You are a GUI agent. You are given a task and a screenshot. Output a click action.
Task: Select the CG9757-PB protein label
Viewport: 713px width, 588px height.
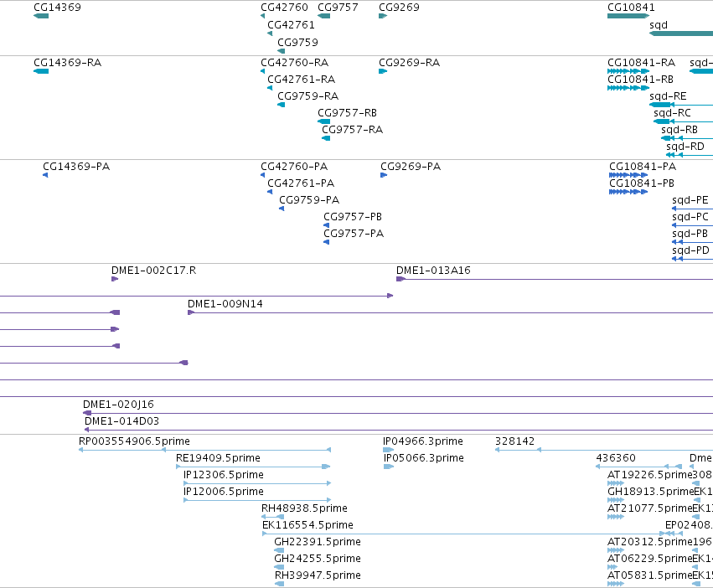point(353,217)
